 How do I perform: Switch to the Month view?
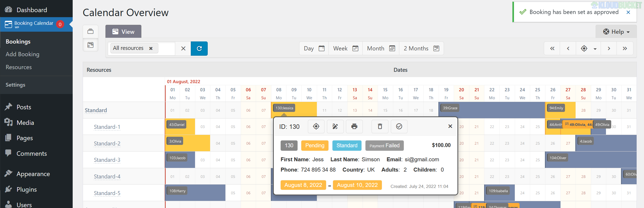tap(381, 49)
